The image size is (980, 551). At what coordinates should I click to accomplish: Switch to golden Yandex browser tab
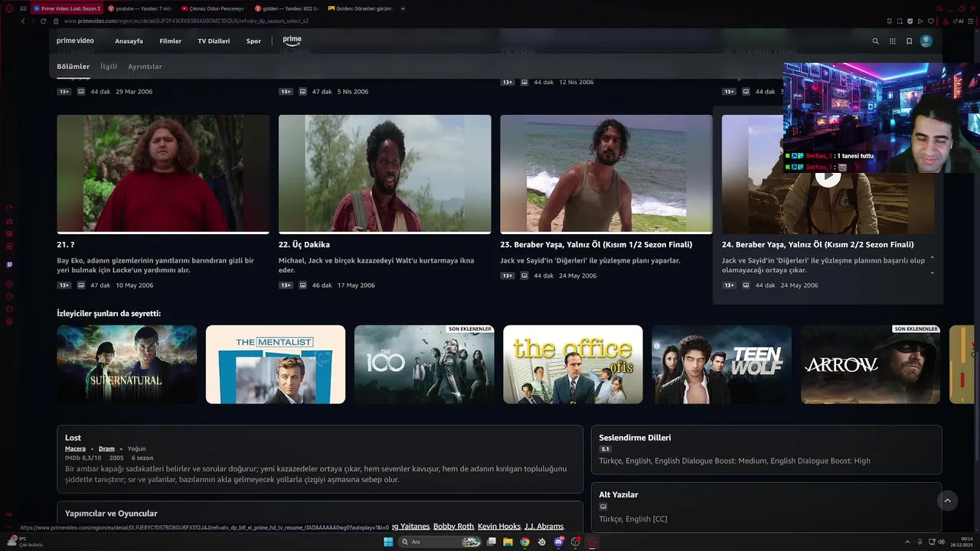pos(286,8)
